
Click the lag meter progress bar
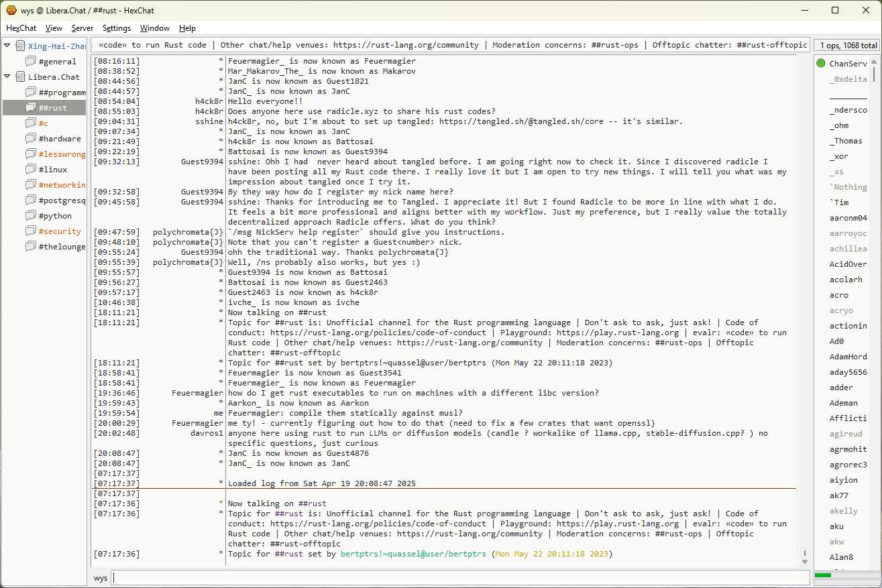pos(845,575)
